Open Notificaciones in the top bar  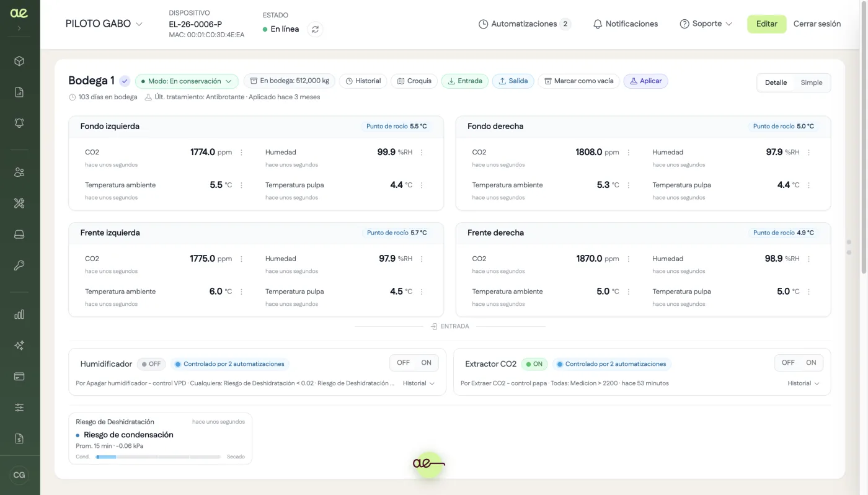pos(625,24)
